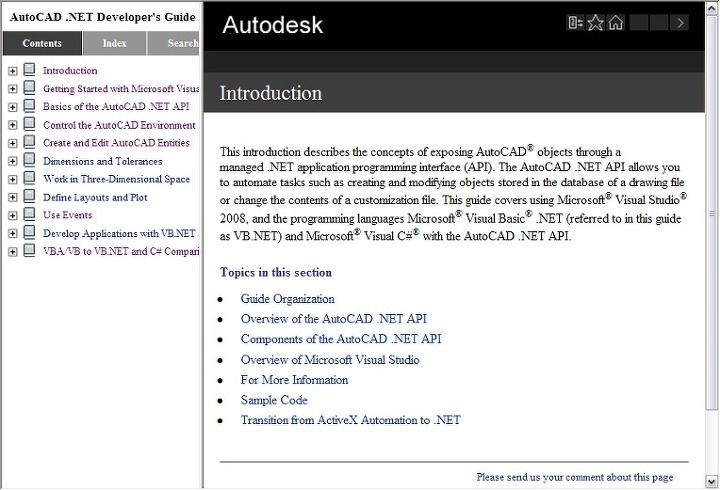Screen dimensions: 720x490
Task: Click the book icon beside Introduction
Action: [x=29, y=70]
